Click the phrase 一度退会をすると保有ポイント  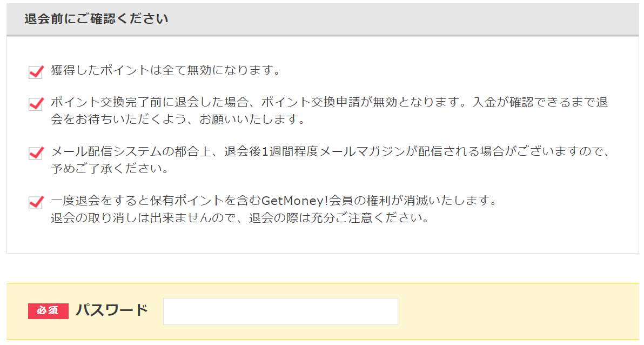(137, 201)
